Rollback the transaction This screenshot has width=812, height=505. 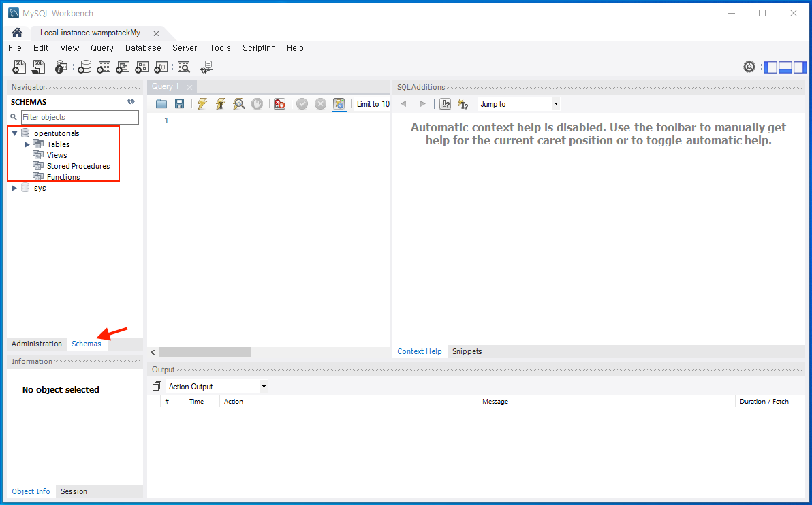(321, 104)
